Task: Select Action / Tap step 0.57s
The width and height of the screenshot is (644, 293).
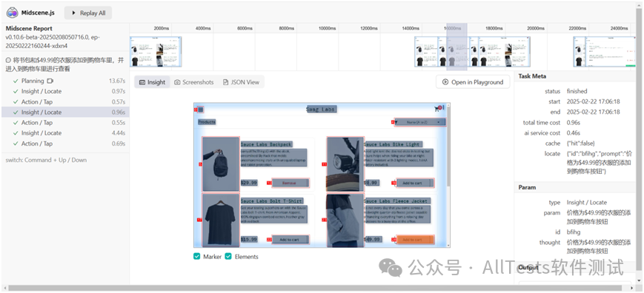Action: pos(65,101)
